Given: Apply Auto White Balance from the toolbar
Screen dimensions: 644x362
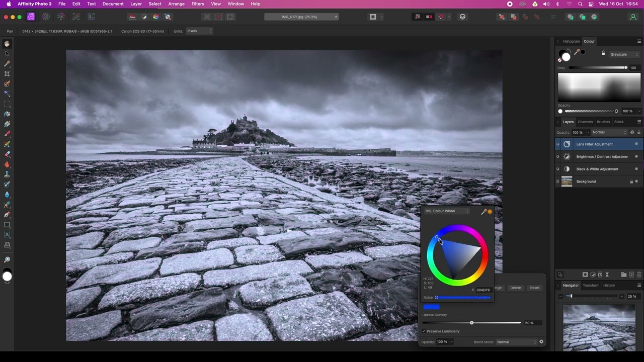Looking at the screenshot, I should (x=168, y=17).
